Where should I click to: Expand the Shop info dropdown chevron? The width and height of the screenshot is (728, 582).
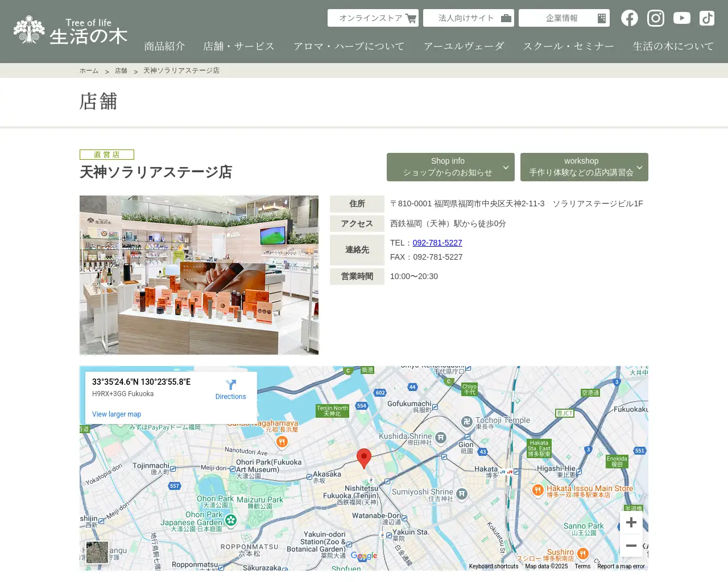[x=505, y=167]
